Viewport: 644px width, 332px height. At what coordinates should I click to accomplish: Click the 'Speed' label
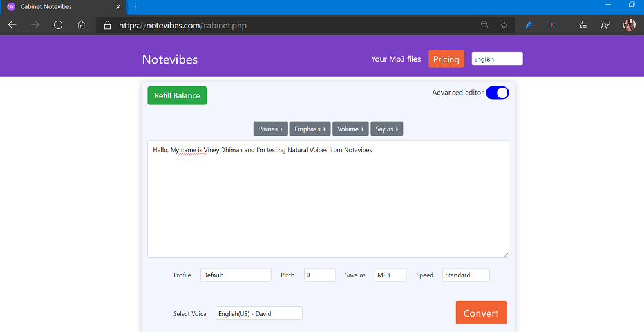point(424,275)
